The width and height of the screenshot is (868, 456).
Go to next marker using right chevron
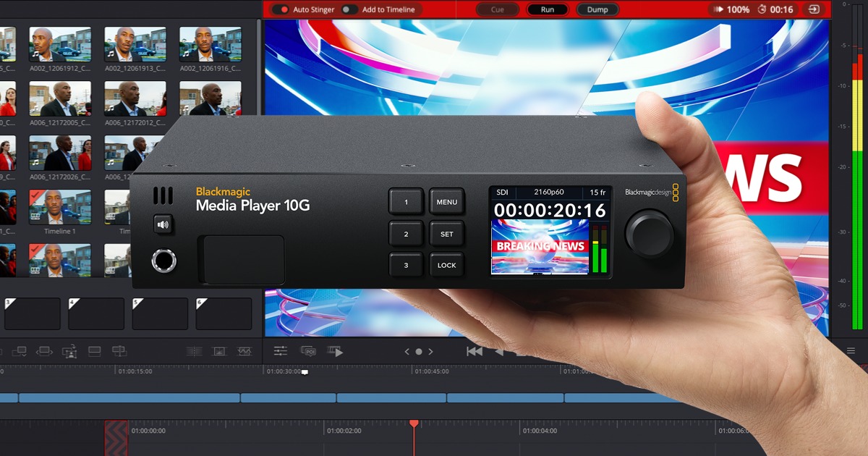(x=430, y=352)
